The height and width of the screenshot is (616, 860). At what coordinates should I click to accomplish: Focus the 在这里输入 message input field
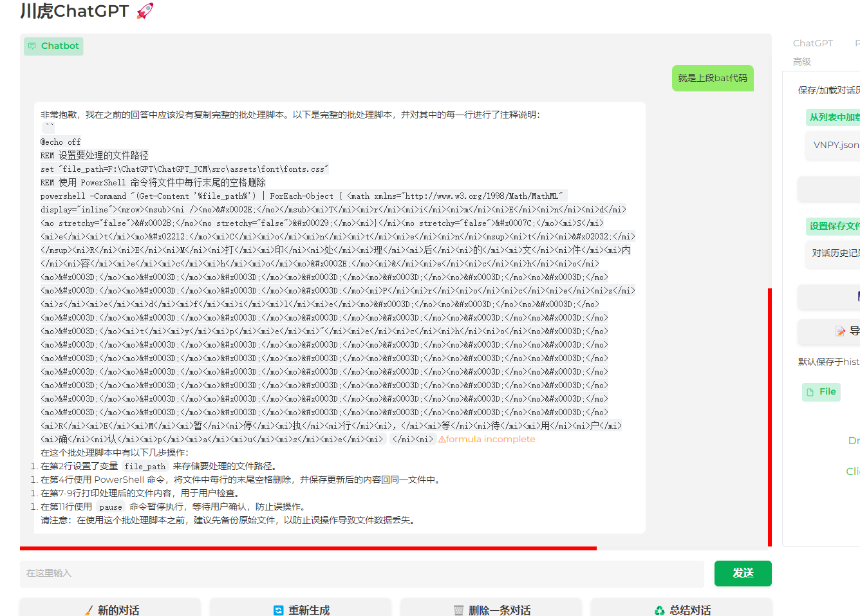tap(362, 574)
